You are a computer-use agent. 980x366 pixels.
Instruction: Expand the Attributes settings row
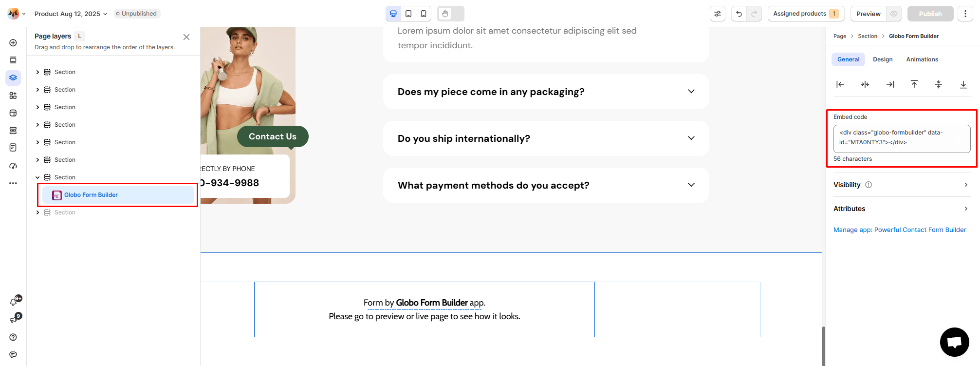click(902, 209)
